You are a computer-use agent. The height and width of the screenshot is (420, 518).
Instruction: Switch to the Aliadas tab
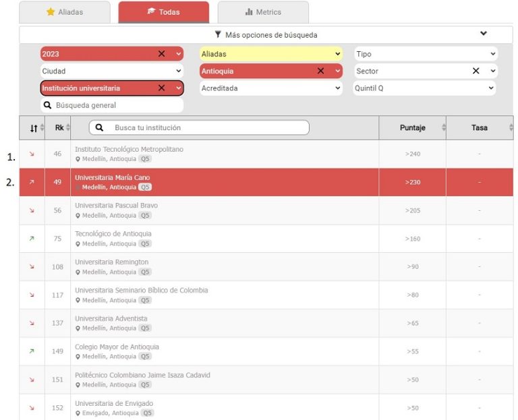click(64, 12)
